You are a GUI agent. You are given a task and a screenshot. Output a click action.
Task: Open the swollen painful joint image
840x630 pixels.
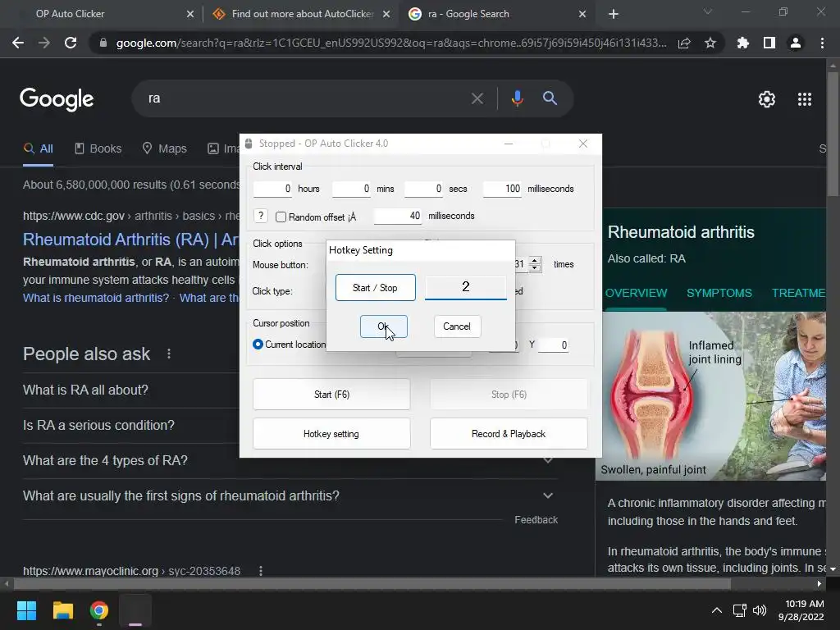pos(711,396)
